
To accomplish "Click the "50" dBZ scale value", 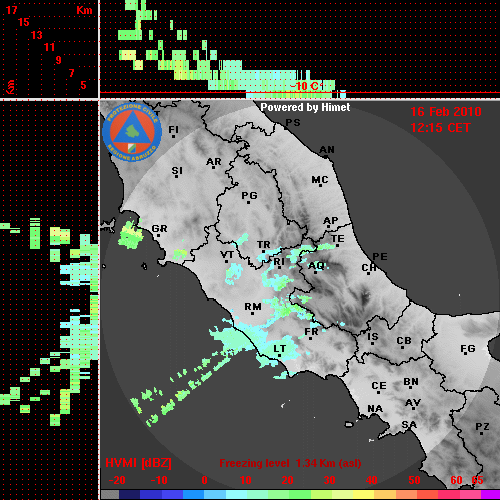I will click(x=414, y=480).
